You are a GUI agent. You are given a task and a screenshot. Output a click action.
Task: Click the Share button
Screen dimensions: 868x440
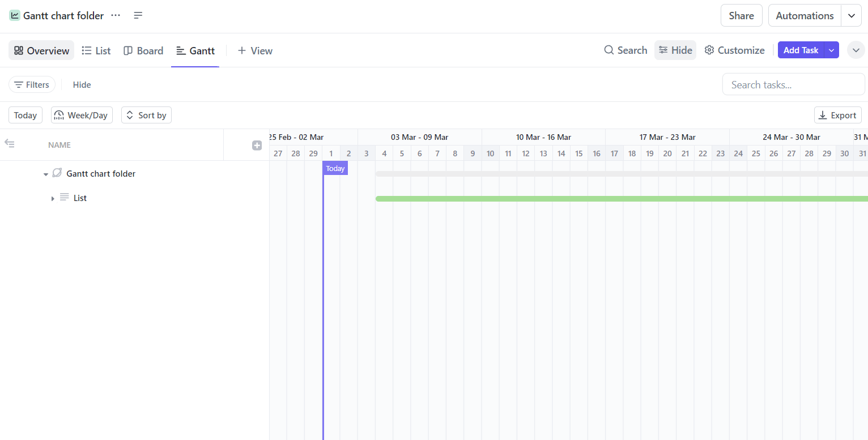click(x=741, y=15)
